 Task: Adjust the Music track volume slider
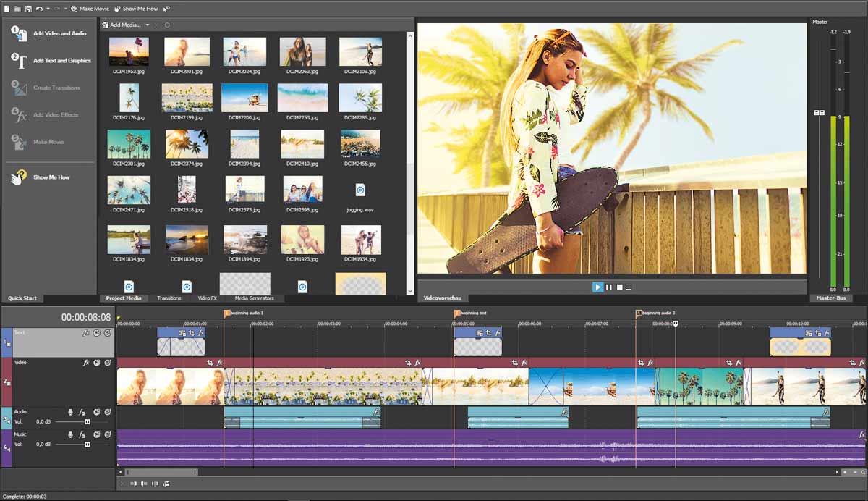(87, 444)
